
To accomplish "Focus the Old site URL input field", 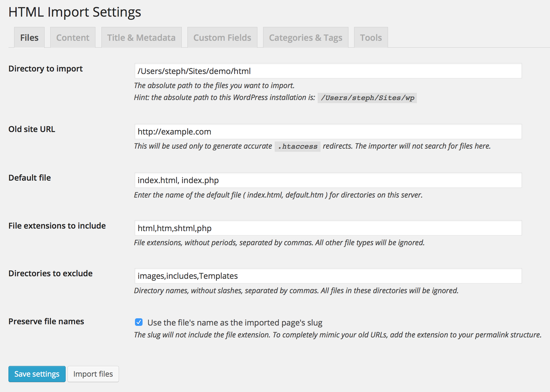I will point(328,132).
